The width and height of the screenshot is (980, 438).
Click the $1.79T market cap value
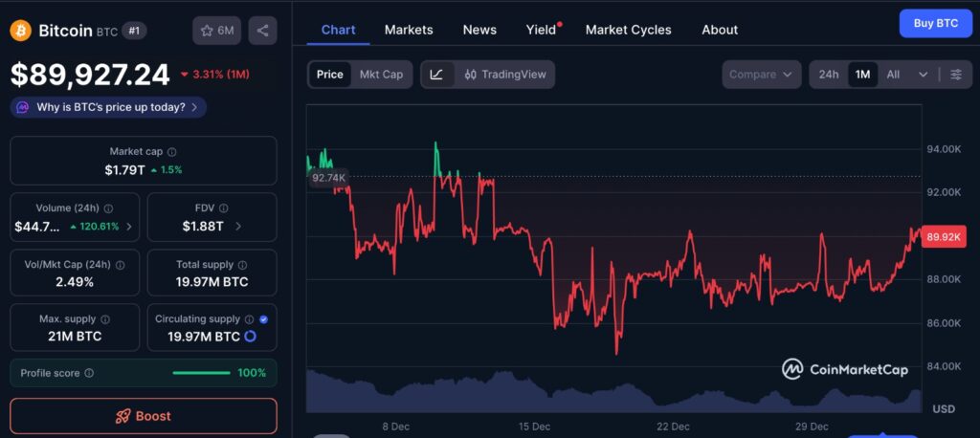(125, 170)
